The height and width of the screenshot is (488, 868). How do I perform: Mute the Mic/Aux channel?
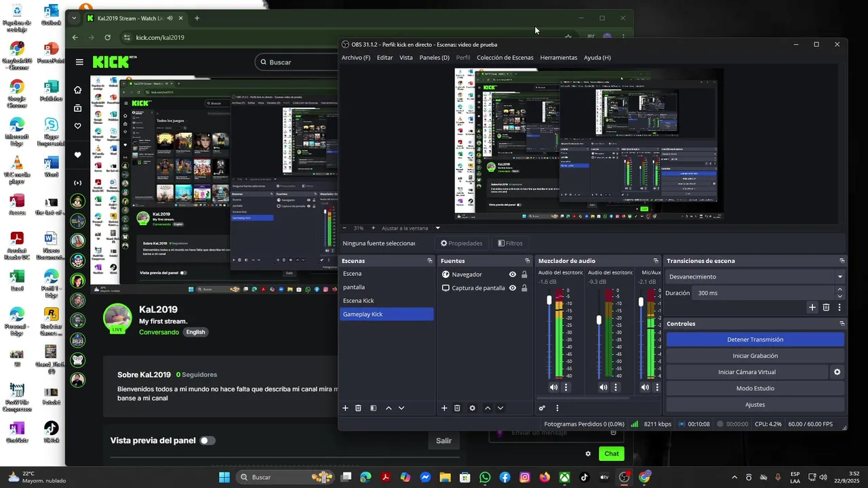coord(645,387)
